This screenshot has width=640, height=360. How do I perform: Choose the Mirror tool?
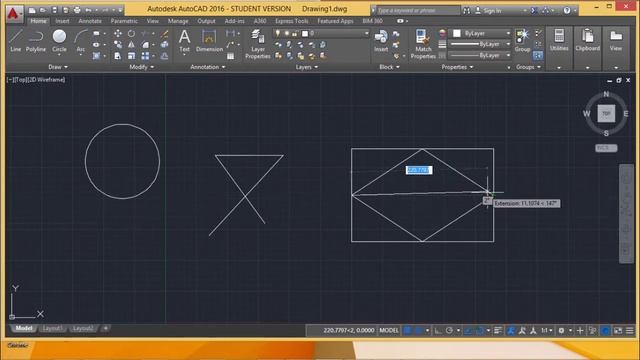coord(131,44)
